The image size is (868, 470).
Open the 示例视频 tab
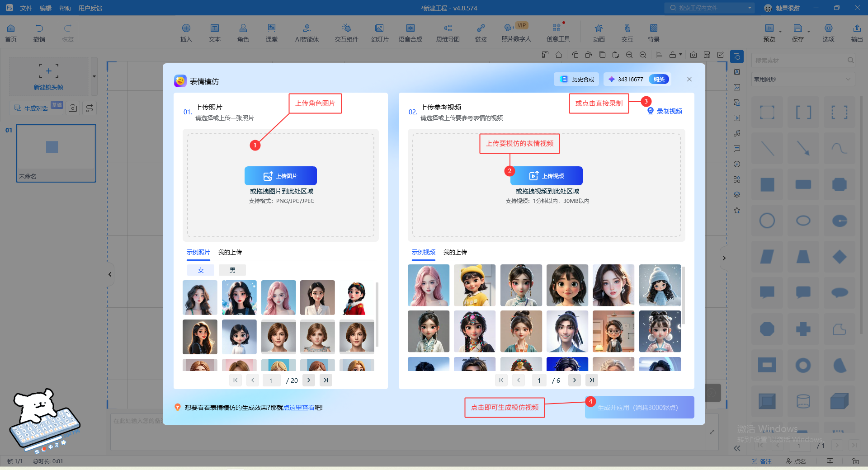(x=423, y=252)
